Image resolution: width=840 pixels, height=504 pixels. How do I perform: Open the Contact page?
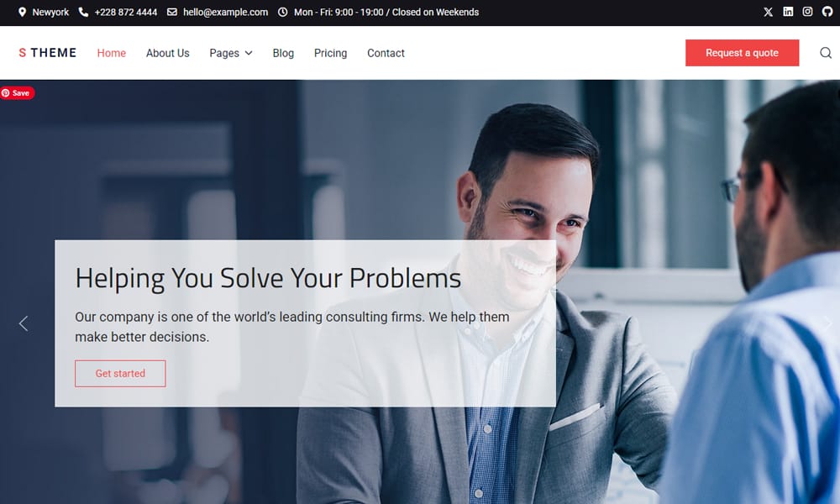coord(386,53)
